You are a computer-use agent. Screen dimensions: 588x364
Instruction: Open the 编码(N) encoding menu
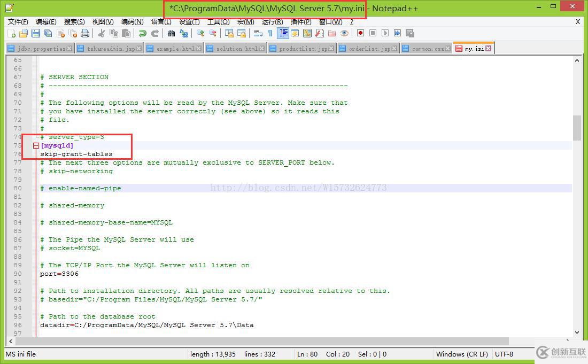tap(132, 22)
